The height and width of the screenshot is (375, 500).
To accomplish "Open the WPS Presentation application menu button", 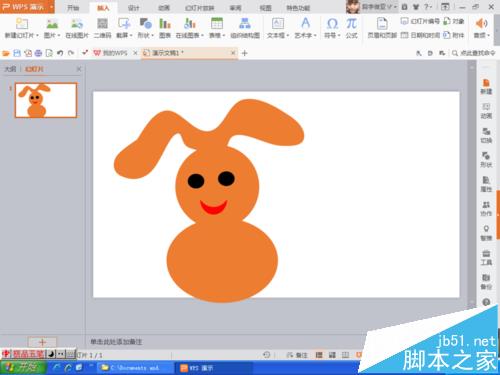I will pyautogui.click(x=27, y=7).
